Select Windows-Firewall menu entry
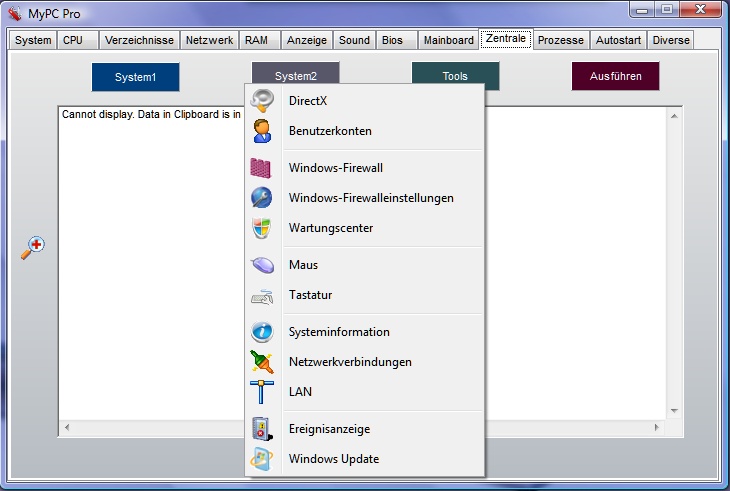The image size is (730, 491). pyautogui.click(x=365, y=168)
